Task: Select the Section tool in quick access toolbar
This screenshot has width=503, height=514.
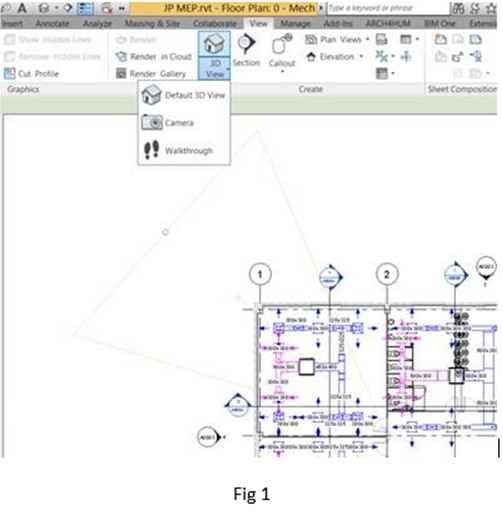Action: click(68, 7)
